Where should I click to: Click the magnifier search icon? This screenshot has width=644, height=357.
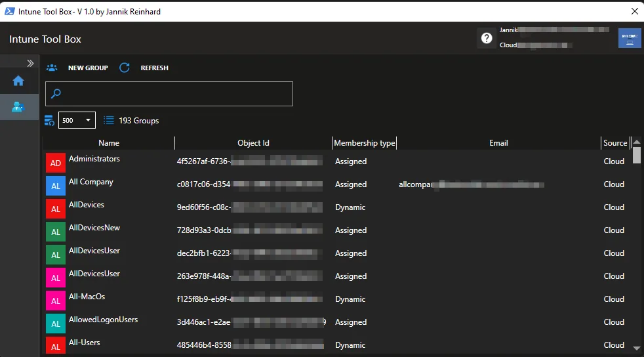coord(56,94)
